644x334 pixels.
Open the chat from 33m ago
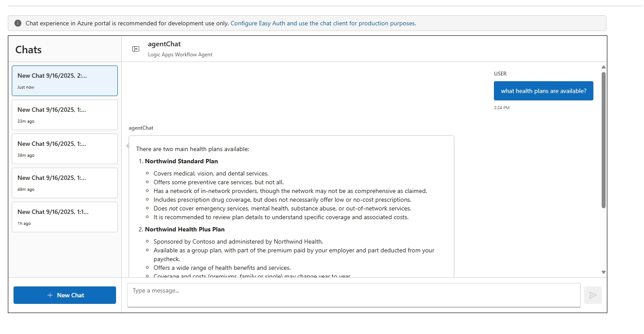[65, 114]
